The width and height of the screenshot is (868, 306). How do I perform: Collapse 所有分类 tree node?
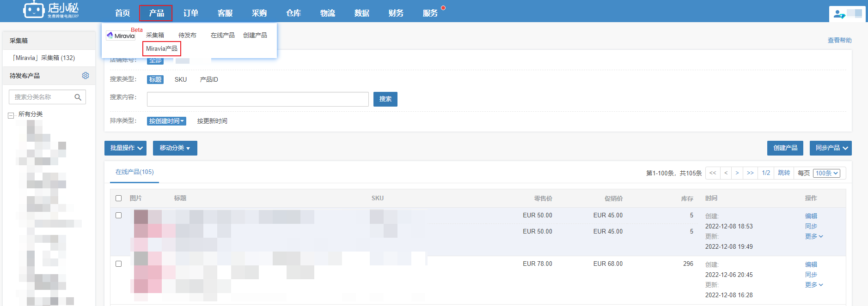11,115
